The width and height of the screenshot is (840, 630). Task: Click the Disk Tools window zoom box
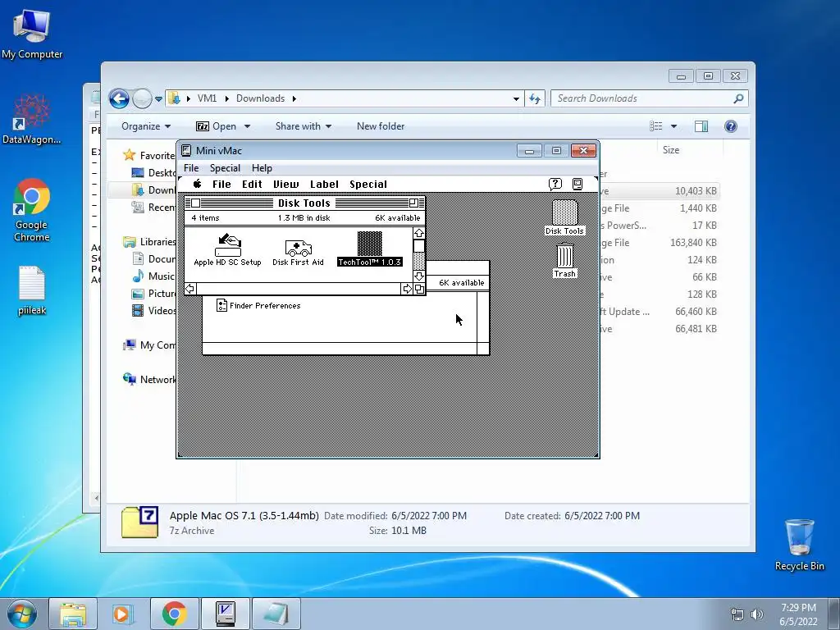click(413, 203)
